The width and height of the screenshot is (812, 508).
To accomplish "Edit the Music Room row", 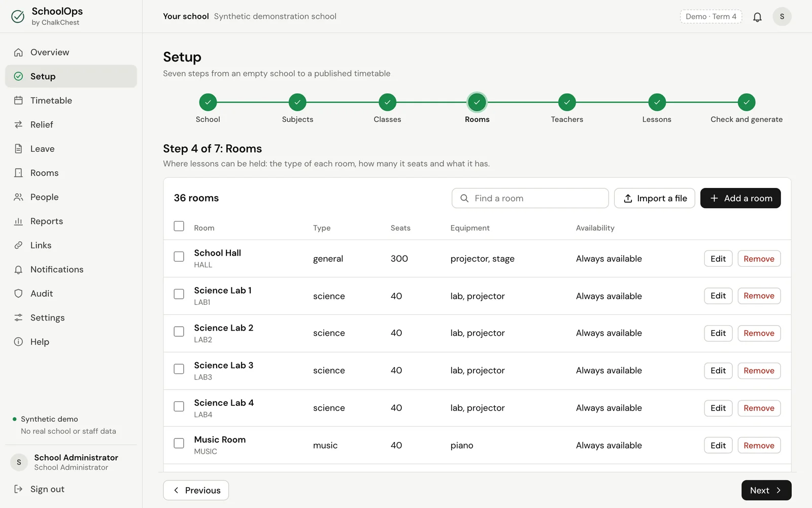I will tap(718, 446).
